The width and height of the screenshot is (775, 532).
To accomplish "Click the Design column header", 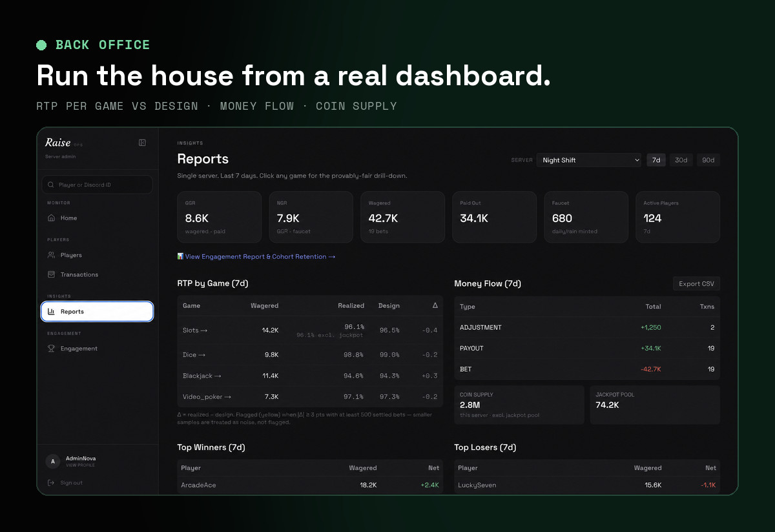I will click(389, 305).
